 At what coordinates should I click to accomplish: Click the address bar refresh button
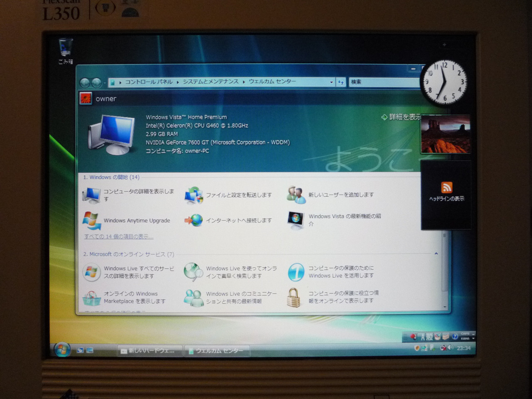point(341,82)
